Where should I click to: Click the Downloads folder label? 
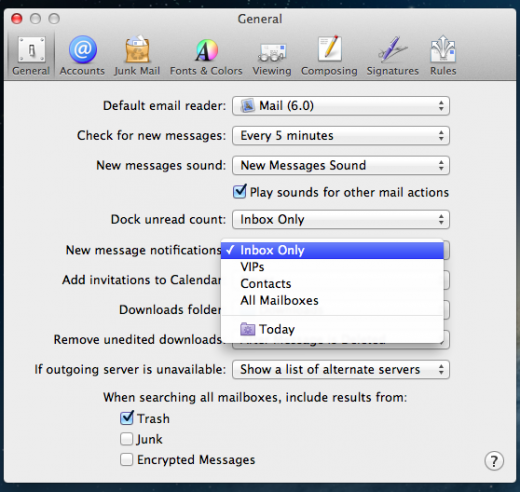tap(170, 310)
